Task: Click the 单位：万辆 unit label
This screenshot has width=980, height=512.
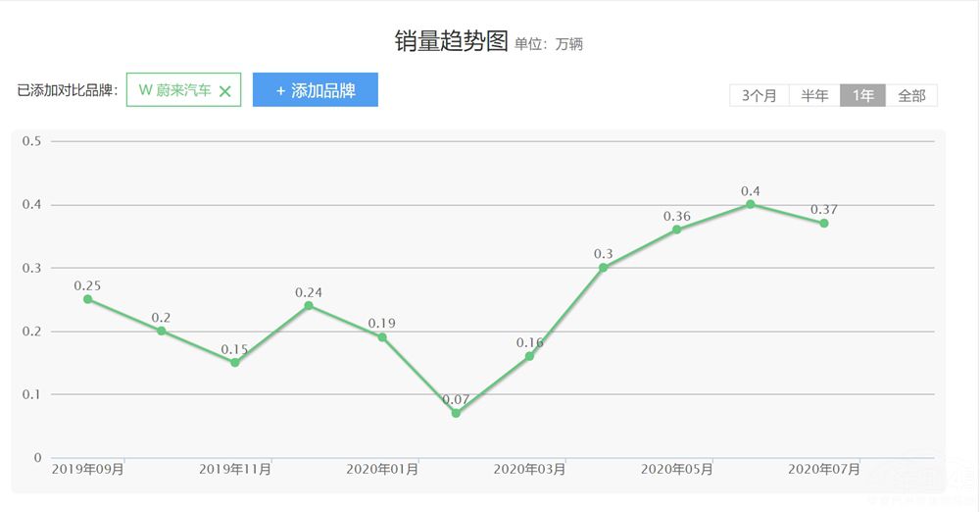Action: (x=549, y=44)
